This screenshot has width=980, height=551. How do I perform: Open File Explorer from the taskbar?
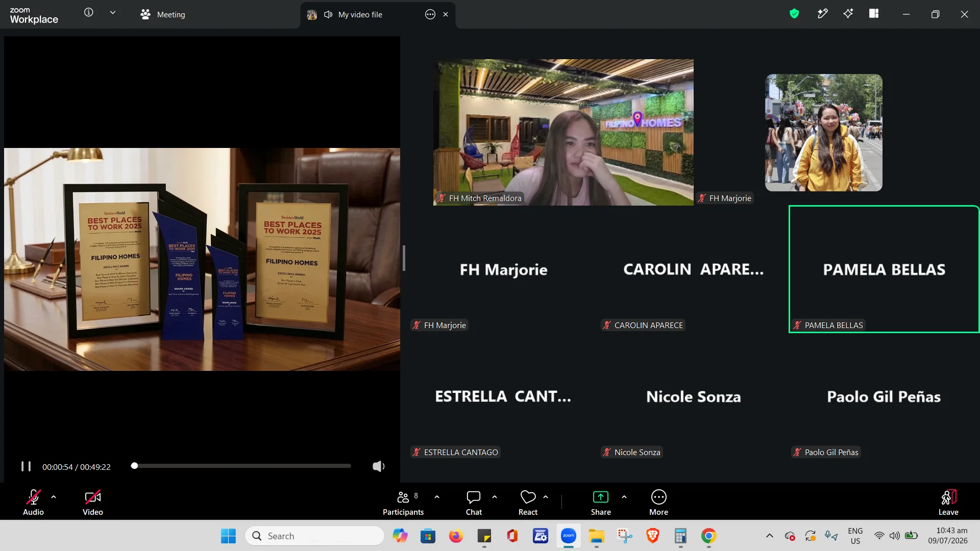pos(596,536)
